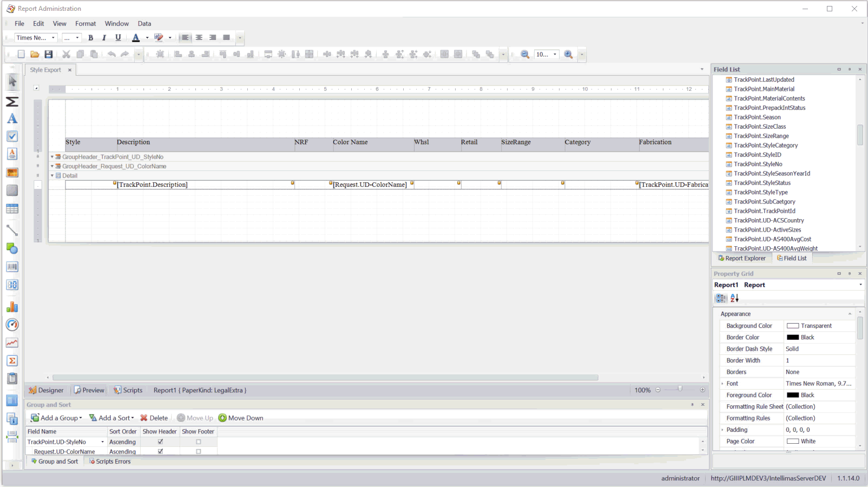Viewport: 868px width, 487px height.
Task: Select the Panel control tool
Action: 12,190
